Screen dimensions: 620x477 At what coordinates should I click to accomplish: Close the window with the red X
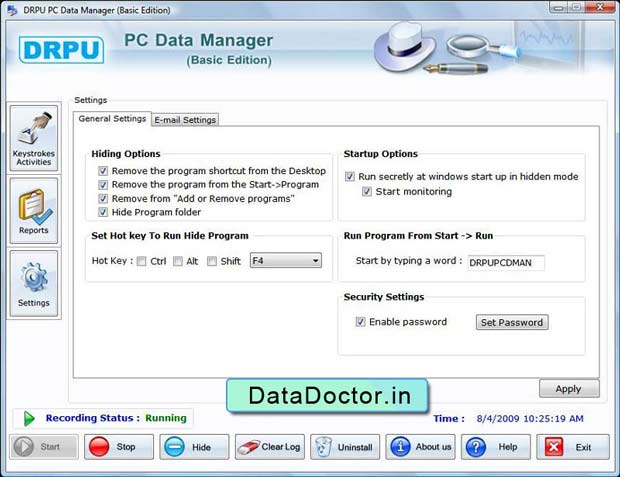coord(600,7)
